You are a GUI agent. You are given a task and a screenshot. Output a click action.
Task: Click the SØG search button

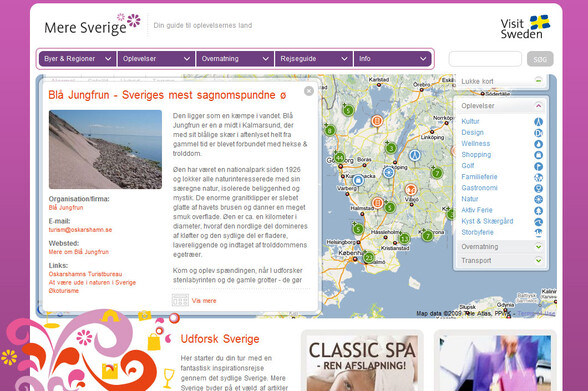click(x=540, y=59)
